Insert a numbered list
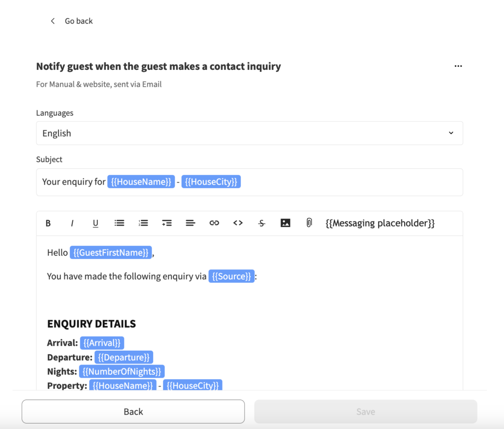 143,223
